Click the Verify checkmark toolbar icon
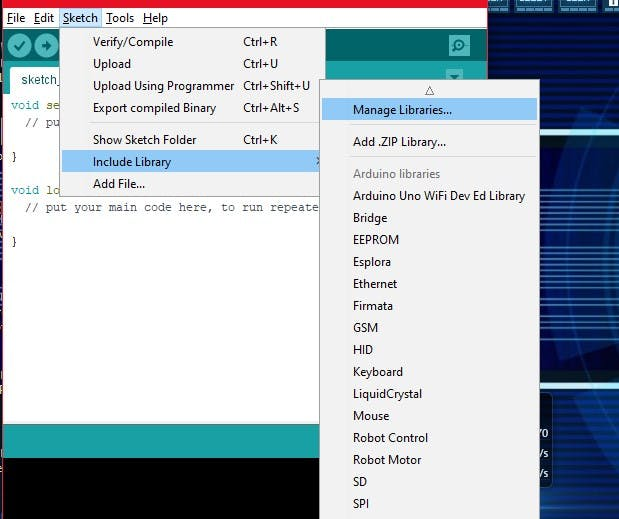The width and height of the screenshot is (619, 519). click(x=19, y=46)
